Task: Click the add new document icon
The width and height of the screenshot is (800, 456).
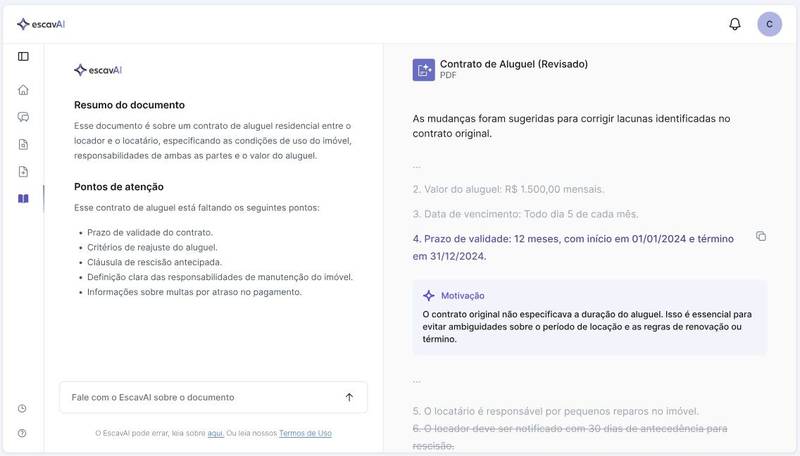Action: point(23,171)
